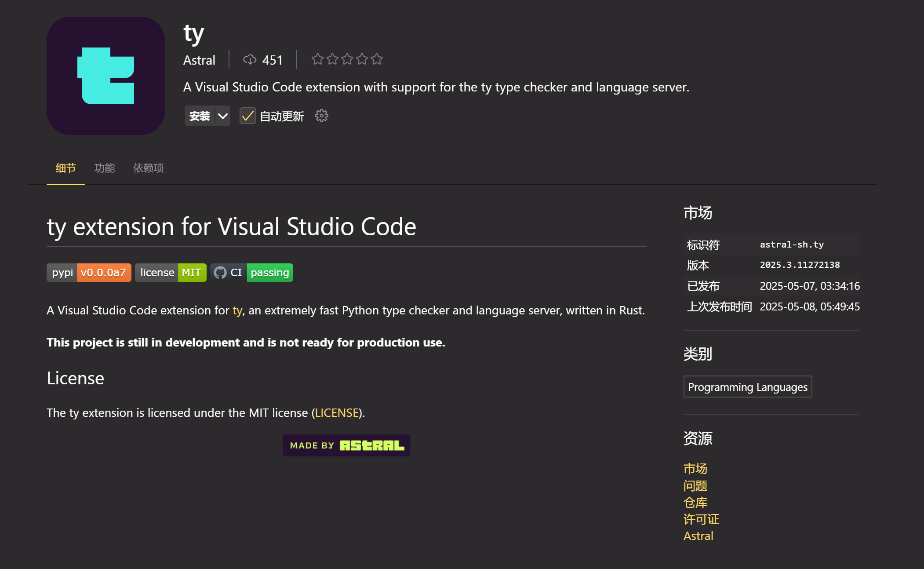Open the LICENSE link in License section

(337, 413)
